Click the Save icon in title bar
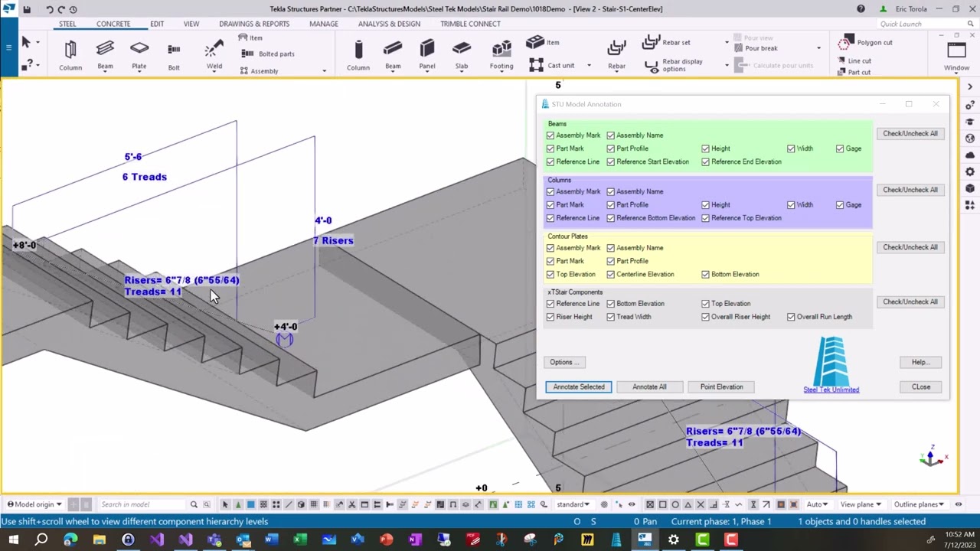 point(27,9)
